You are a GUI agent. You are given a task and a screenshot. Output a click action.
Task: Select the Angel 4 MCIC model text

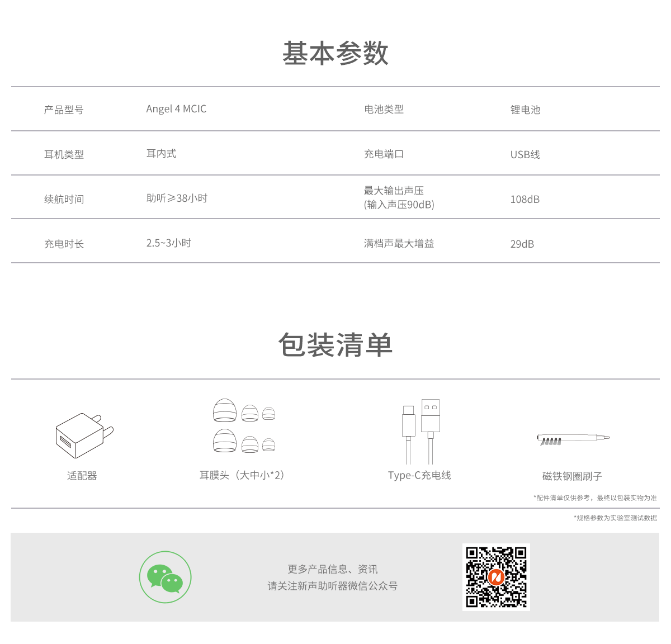click(176, 109)
